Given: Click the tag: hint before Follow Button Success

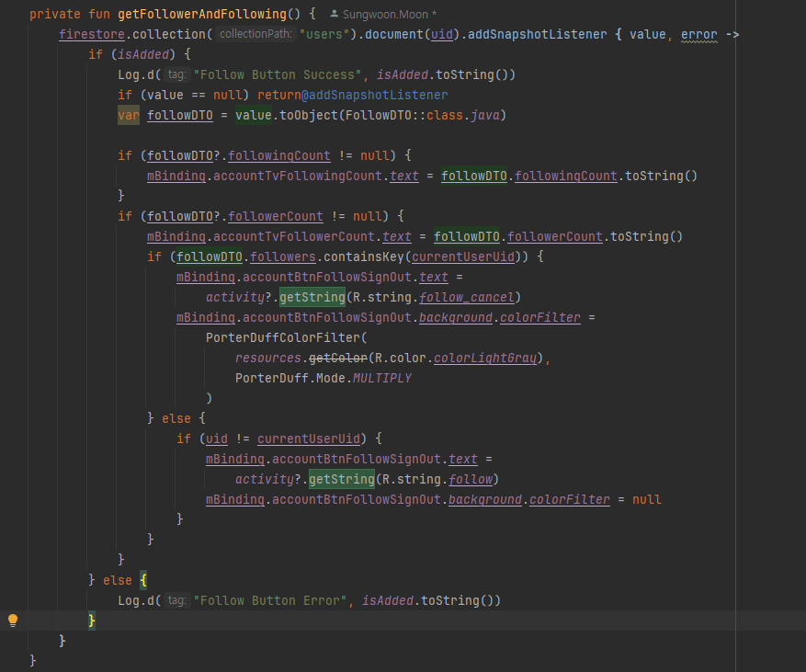Looking at the screenshot, I should point(176,74).
